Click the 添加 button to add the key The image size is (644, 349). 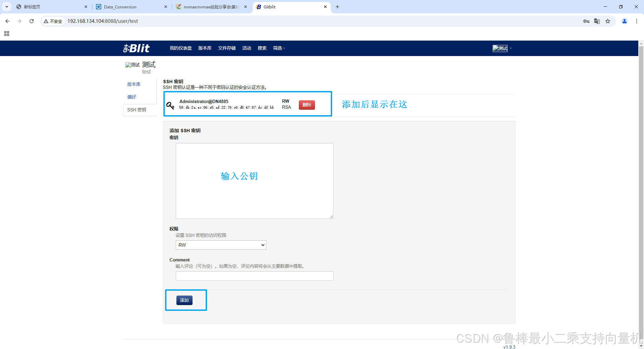tap(184, 300)
